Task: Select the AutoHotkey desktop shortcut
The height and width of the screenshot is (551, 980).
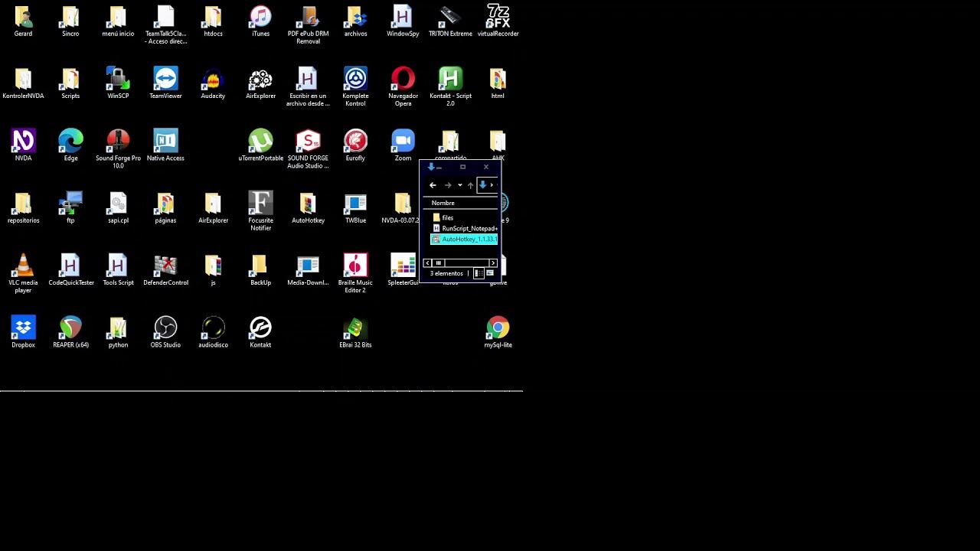Action: click(x=308, y=207)
